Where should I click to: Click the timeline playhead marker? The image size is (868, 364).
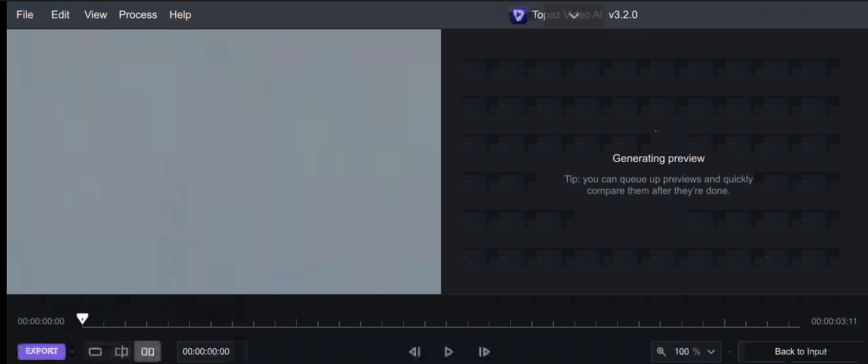click(82, 319)
